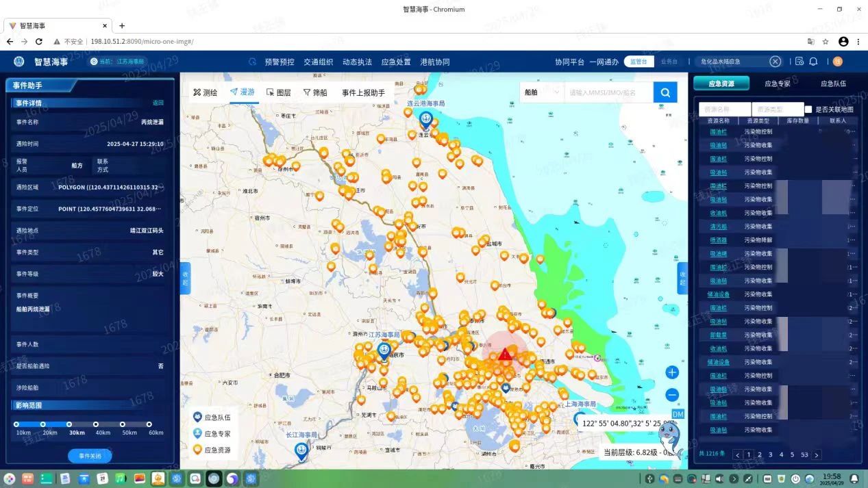Click the 返回 link in 事件详情
The width and height of the screenshot is (868, 488).
pyautogui.click(x=158, y=103)
